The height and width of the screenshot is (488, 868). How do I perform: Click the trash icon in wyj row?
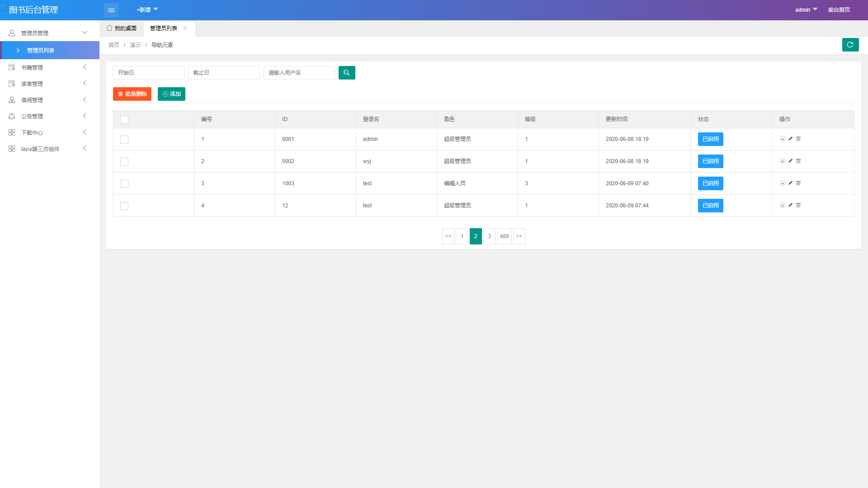pyautogui.click(x=798, y=161)
